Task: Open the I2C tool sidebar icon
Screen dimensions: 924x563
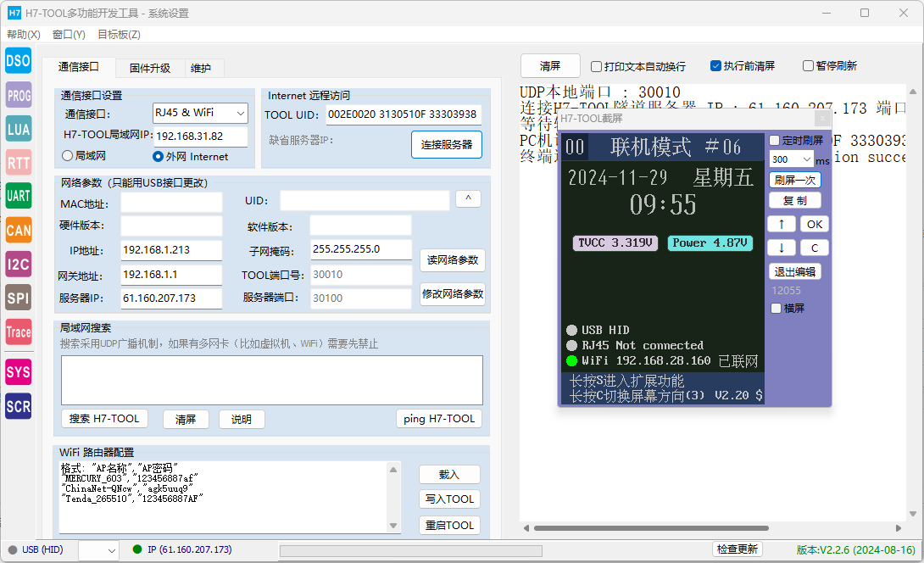Action: coord(18,264)
